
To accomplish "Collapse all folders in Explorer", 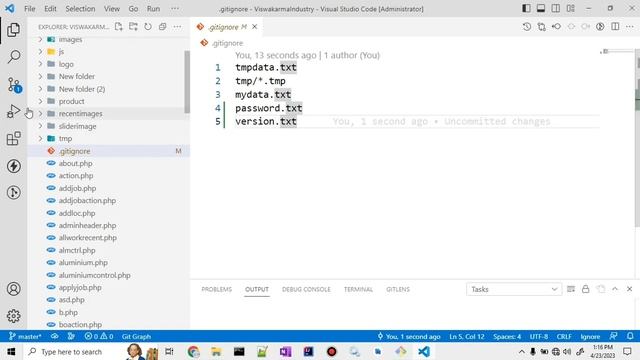I will [162, 27].
